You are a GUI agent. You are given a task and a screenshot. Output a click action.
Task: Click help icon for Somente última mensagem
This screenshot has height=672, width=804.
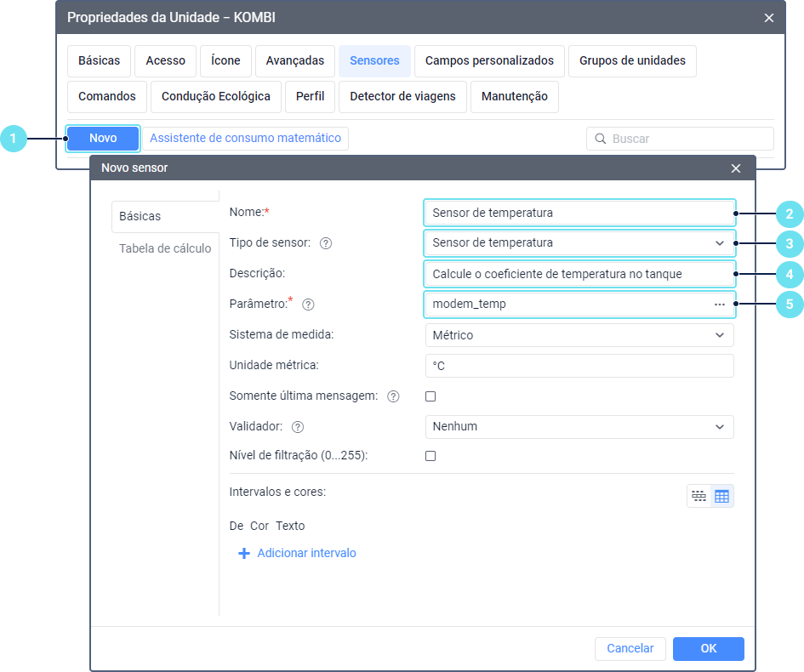[393, 396]
